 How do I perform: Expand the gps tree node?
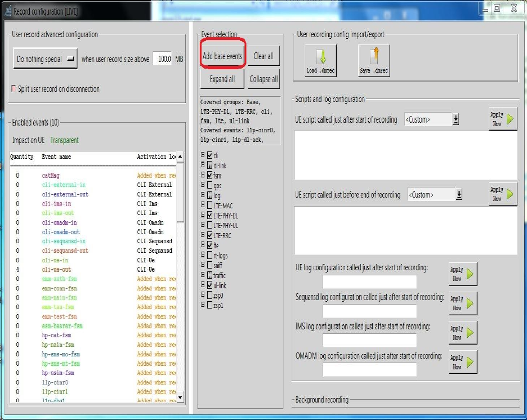pyautogui.click(x=203, y=185)
